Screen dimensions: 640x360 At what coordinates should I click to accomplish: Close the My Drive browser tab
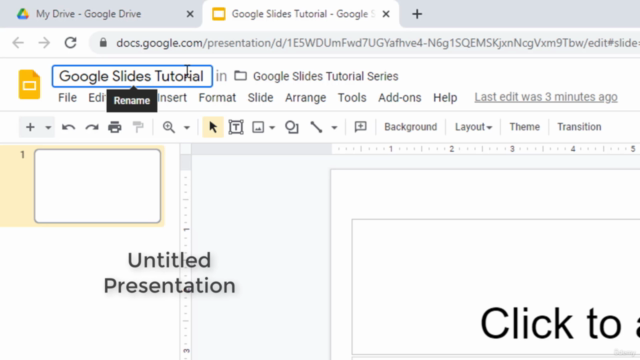point(190,14)
